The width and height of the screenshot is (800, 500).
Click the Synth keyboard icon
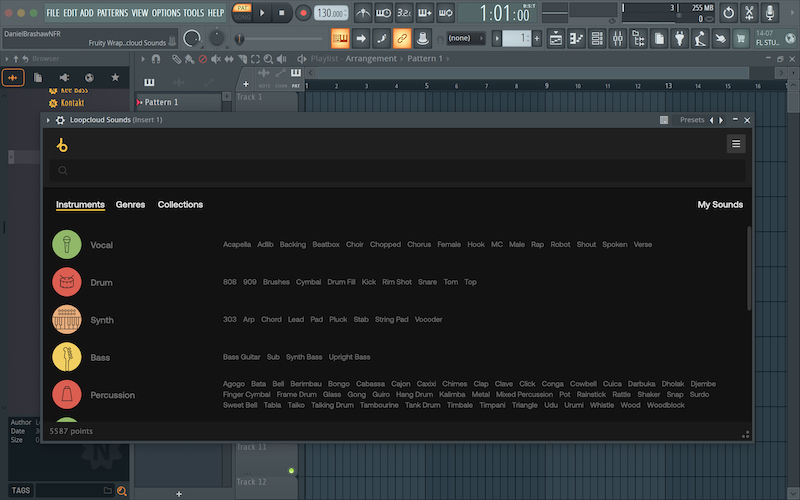coord(66,320)
